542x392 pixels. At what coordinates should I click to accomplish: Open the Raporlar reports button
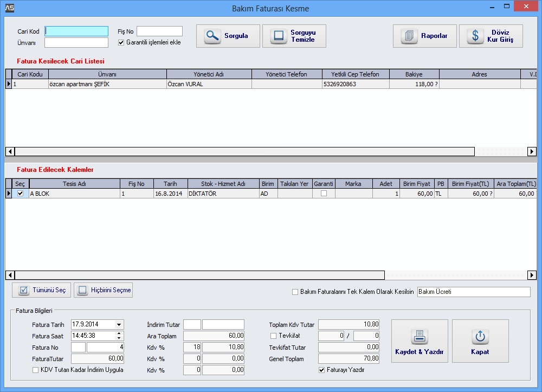425,36
